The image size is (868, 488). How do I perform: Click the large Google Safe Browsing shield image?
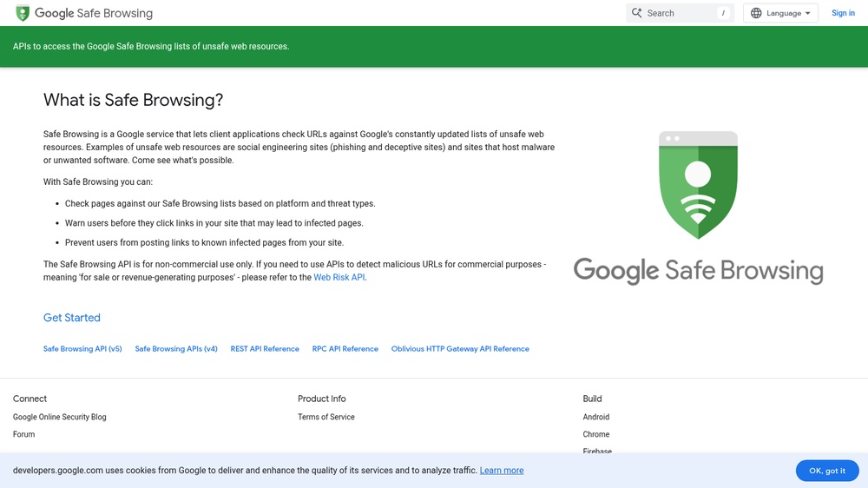tap(698, 185)
